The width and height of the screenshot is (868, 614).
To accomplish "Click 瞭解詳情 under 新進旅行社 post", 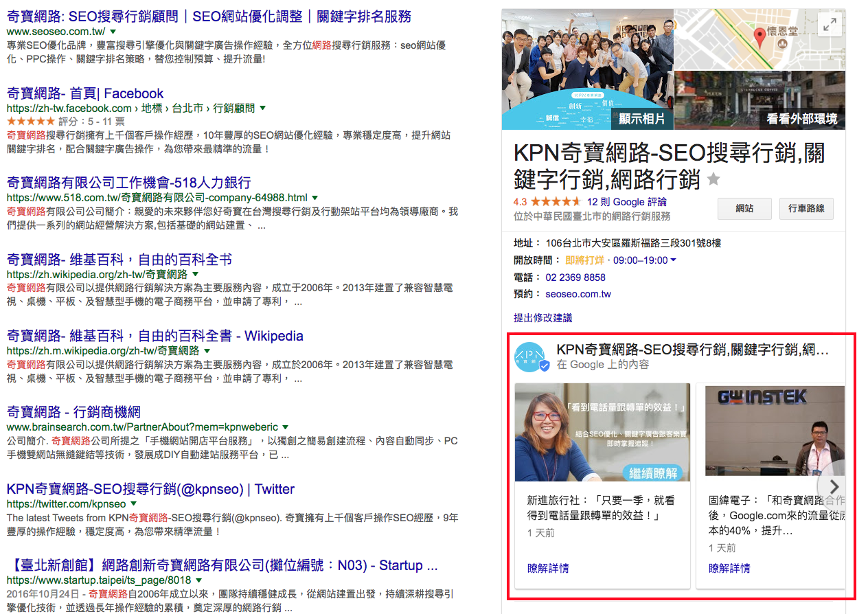I will pos(548,568).
